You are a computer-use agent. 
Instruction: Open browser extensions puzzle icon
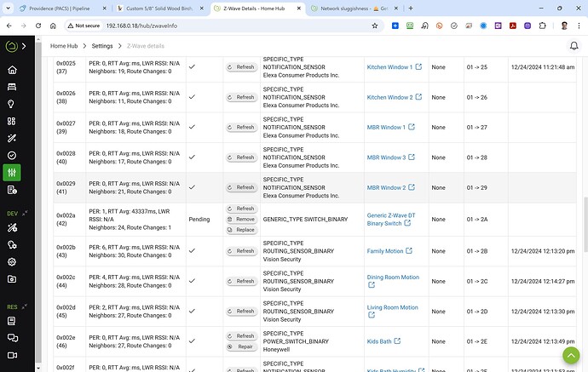[x=542, y=26]
